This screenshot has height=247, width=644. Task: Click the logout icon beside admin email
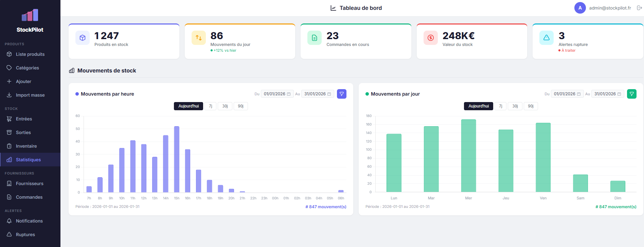pos(639,8)
